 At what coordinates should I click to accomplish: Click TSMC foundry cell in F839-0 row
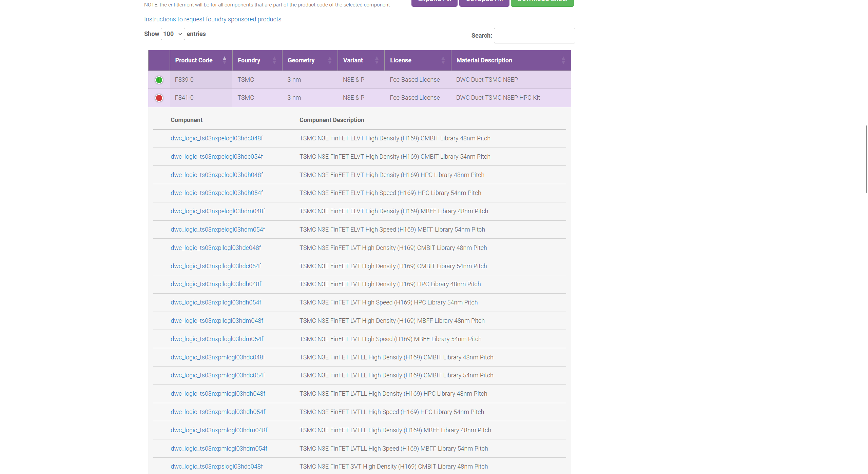coord(257,80)
